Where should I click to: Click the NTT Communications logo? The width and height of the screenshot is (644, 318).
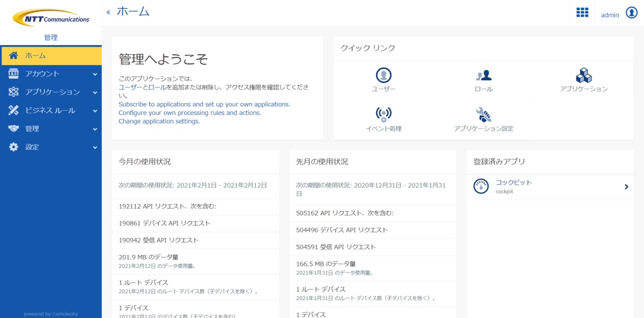pyautogui.click(x=51, y=18)
